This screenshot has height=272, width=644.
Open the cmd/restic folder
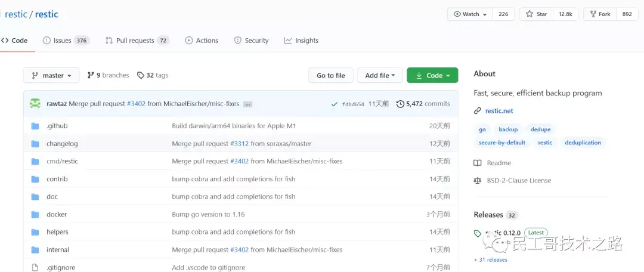pos(62,161)
